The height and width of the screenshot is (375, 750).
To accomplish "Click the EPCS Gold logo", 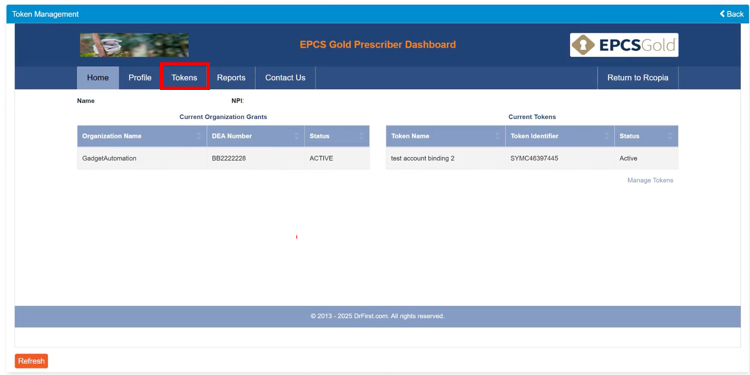I will [624, 45].
